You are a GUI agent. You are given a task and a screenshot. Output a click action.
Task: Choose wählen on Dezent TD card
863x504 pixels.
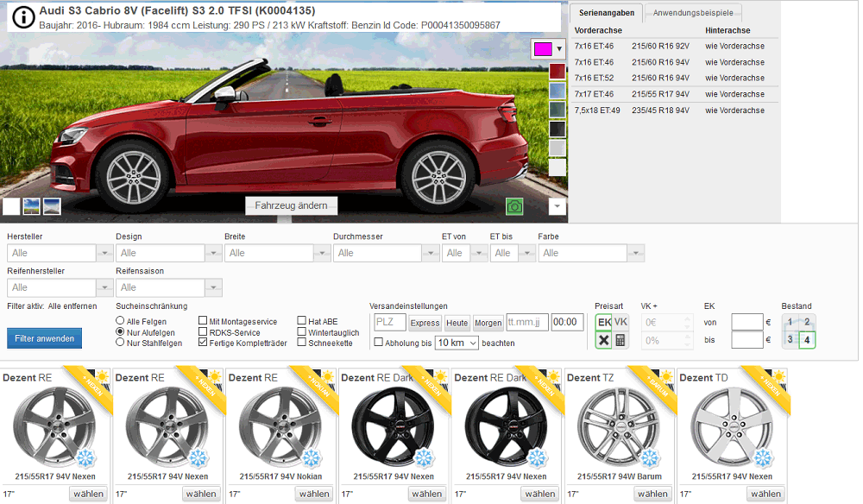point(766,494)
